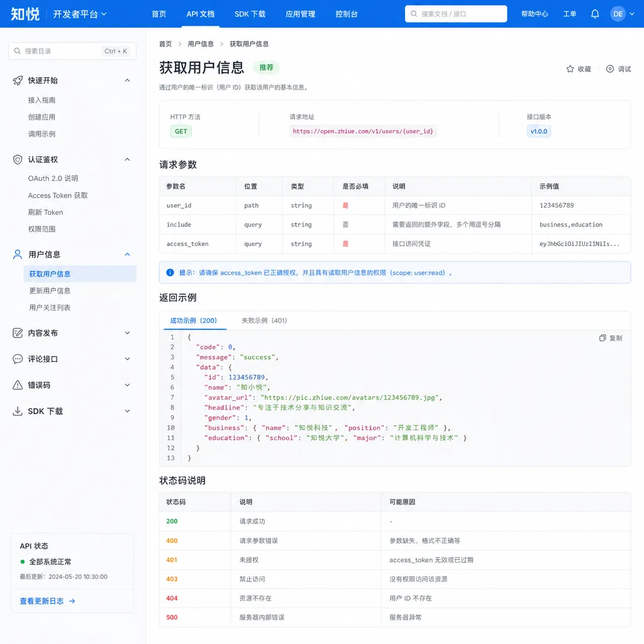Image resolution: width=644 pixels, height=644 pixels.
Task: Click the star icon next to 收藏
Action: click(570, 69)
